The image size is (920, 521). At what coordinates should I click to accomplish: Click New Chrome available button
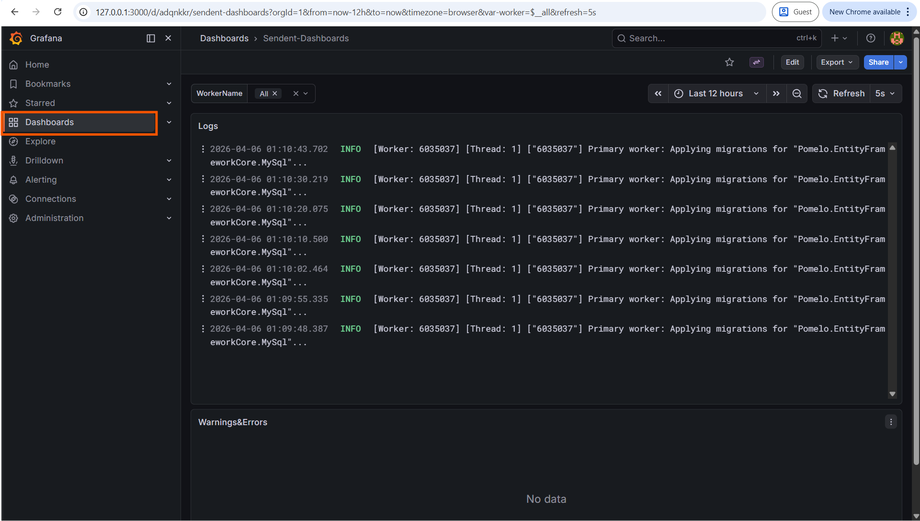864,12
